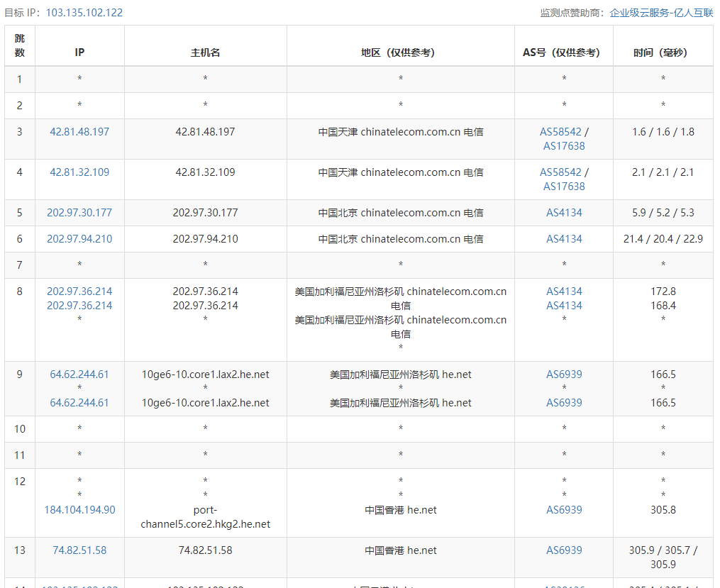Click last 64.62.244.61 link in hop 9

79,403
